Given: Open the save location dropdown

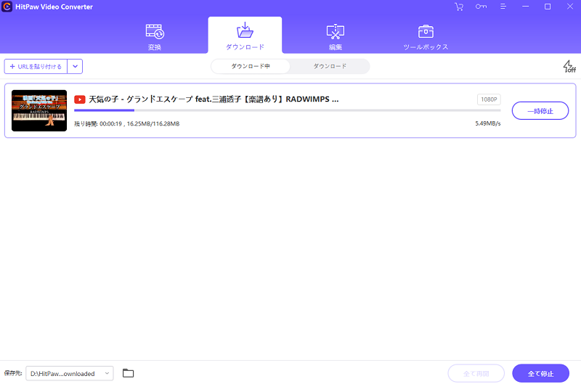Looking at the screenshot, I should [x=69, y=373].
